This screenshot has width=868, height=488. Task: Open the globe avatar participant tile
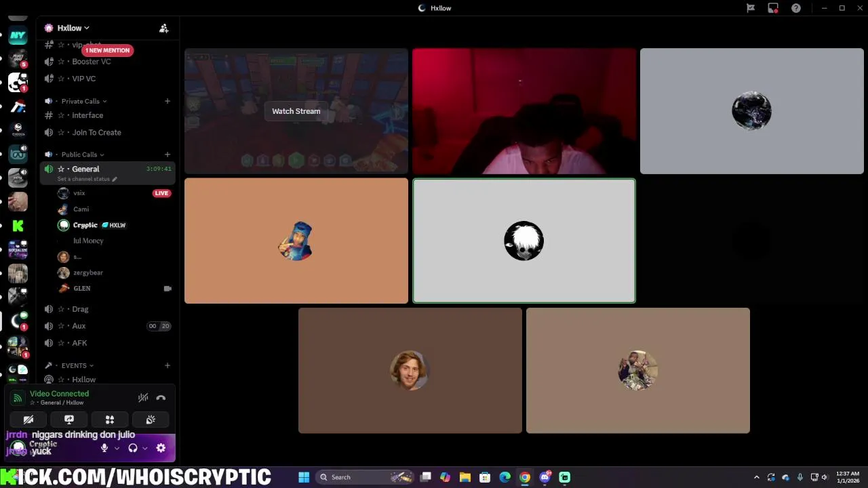(752, 111)
